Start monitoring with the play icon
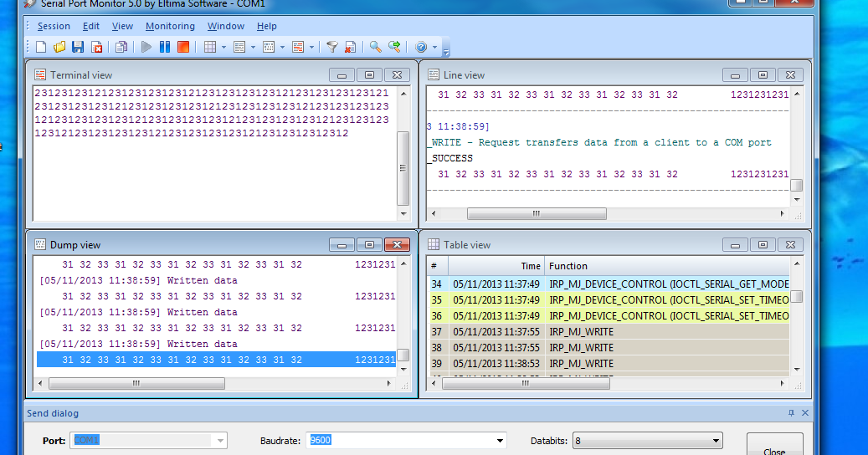Image resolution: width=868 pixels, height=455 pixels. coord(146,47)
